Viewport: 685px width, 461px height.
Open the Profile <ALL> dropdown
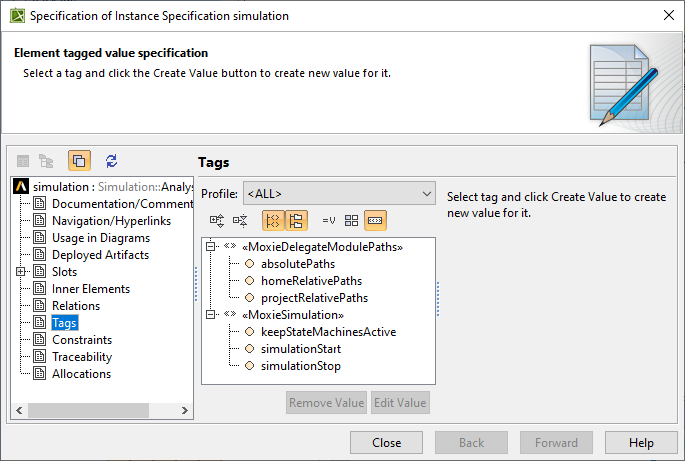click(339, 193)
